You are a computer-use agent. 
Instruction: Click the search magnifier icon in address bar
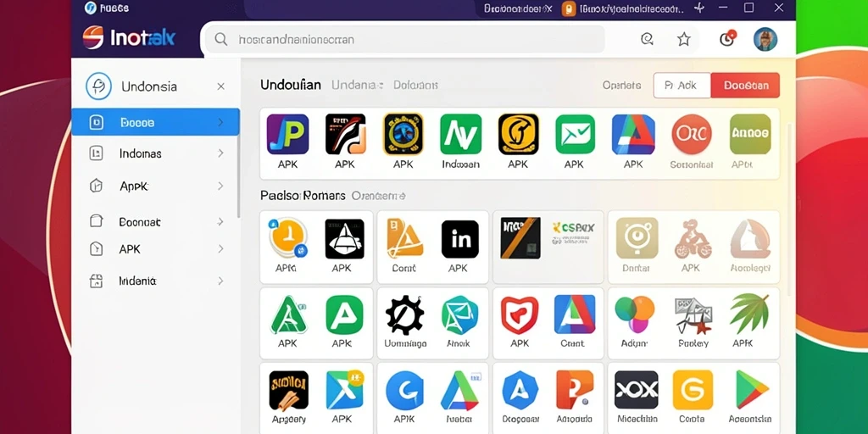221,39
